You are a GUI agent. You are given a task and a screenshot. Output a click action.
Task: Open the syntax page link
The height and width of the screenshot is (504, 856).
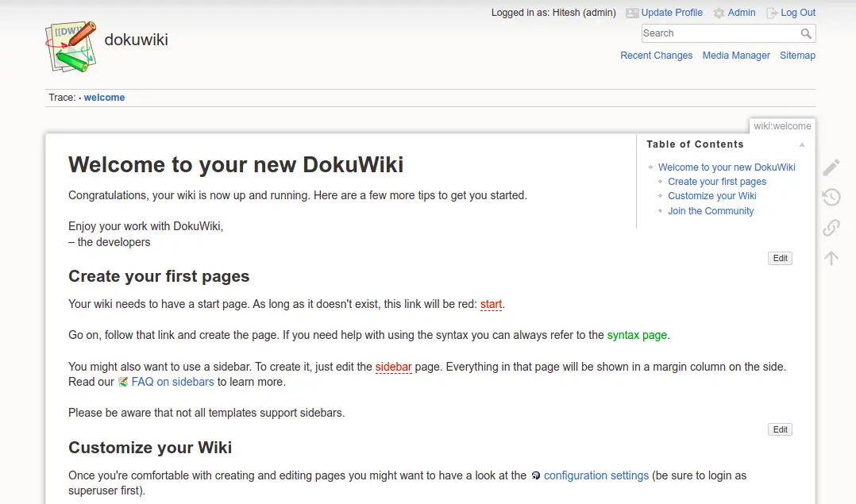pos(637,335)
